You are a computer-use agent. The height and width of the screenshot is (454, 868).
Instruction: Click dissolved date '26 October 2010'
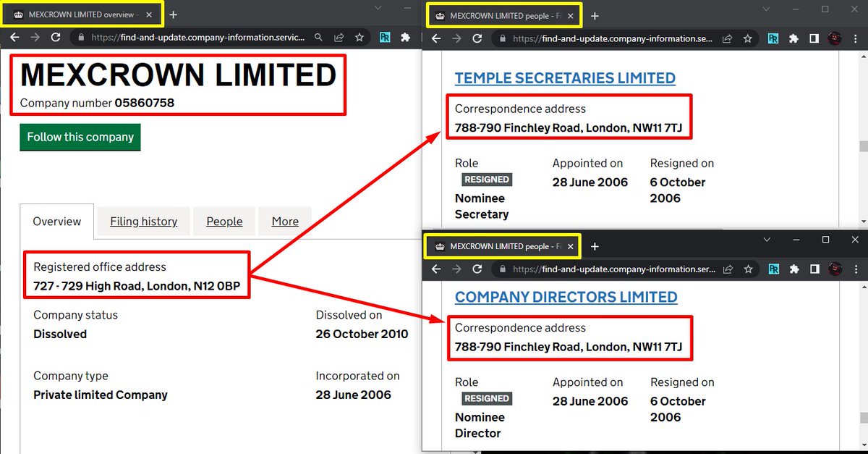coord(362,334)
